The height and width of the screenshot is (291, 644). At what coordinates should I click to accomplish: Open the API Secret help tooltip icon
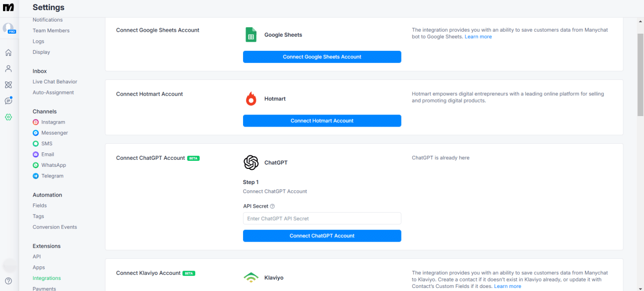272,206
